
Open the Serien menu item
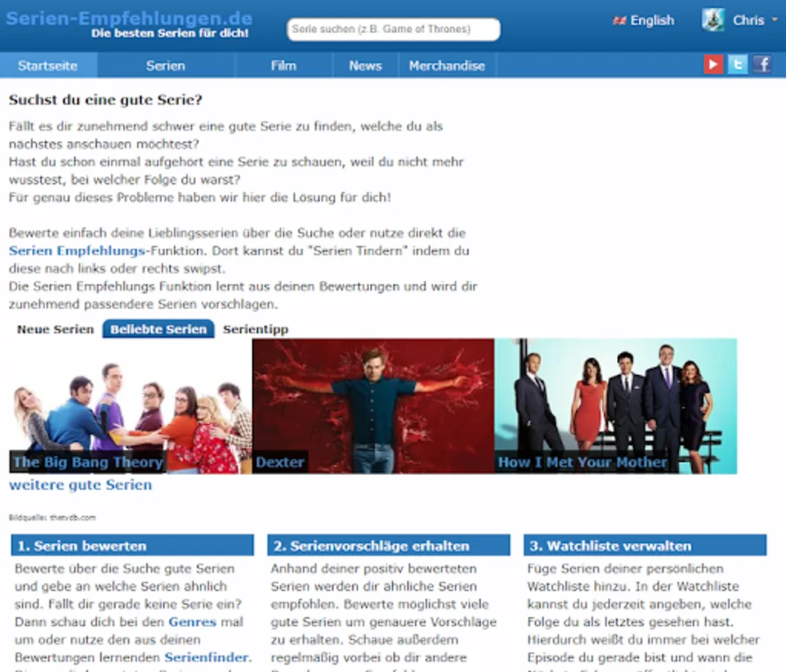(165, 66)
